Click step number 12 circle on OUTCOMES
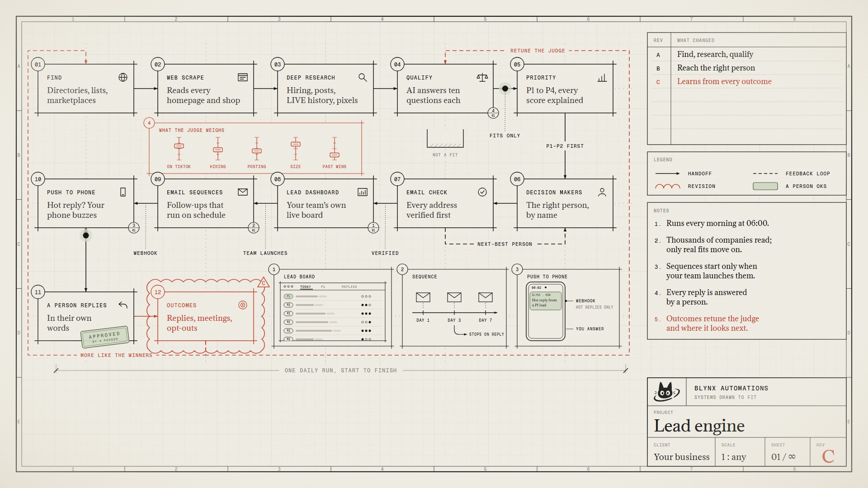The image size is (868, 488). [158, 292]
